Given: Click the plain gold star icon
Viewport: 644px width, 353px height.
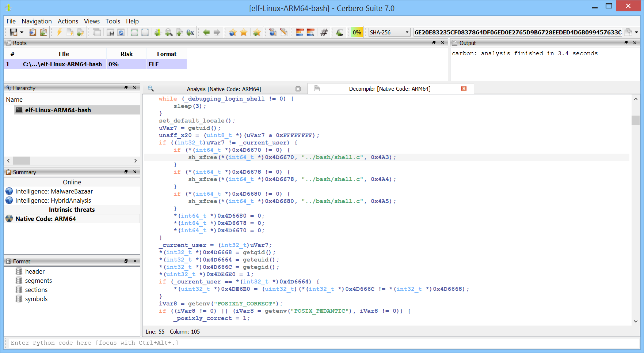Looking at the screenshot, I should pos(244,32).
